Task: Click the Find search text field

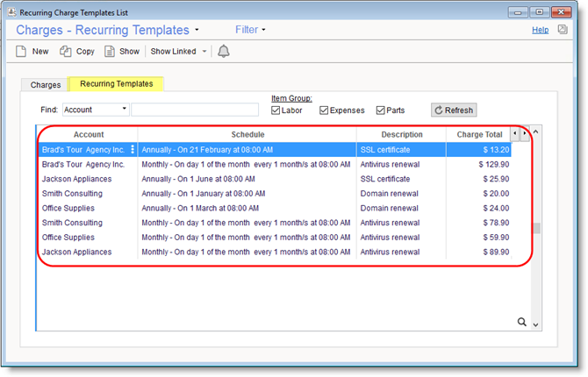Action: [195, 110]
